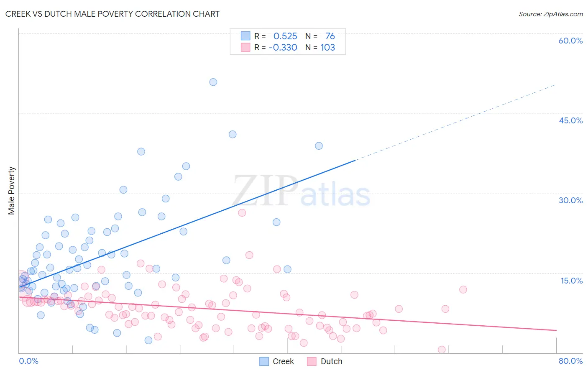Click the Male Poverty axis title
This screenshot has height=373, width=588.
tap(12, 191)
